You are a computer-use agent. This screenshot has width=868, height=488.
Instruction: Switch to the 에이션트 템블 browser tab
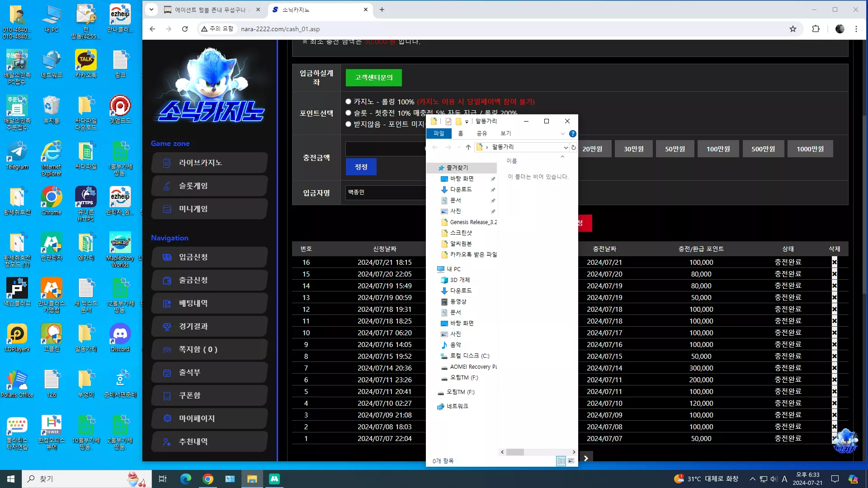tap(212, 9)
